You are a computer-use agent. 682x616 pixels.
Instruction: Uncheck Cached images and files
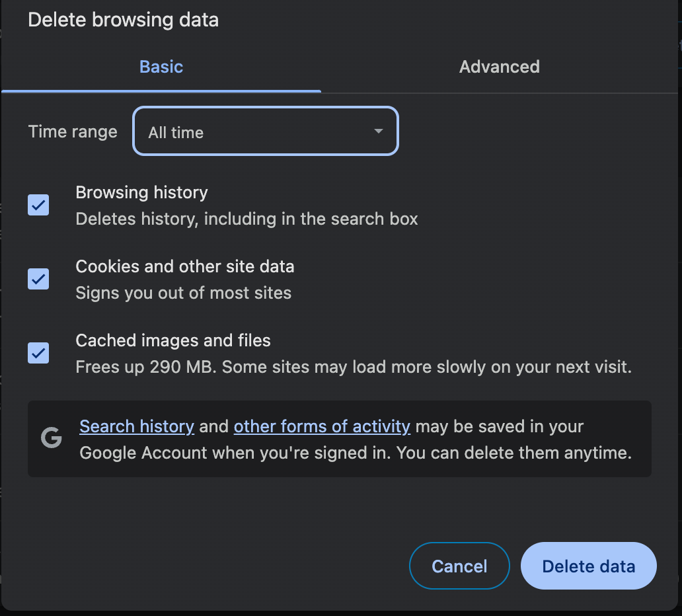tap(38, 353)
